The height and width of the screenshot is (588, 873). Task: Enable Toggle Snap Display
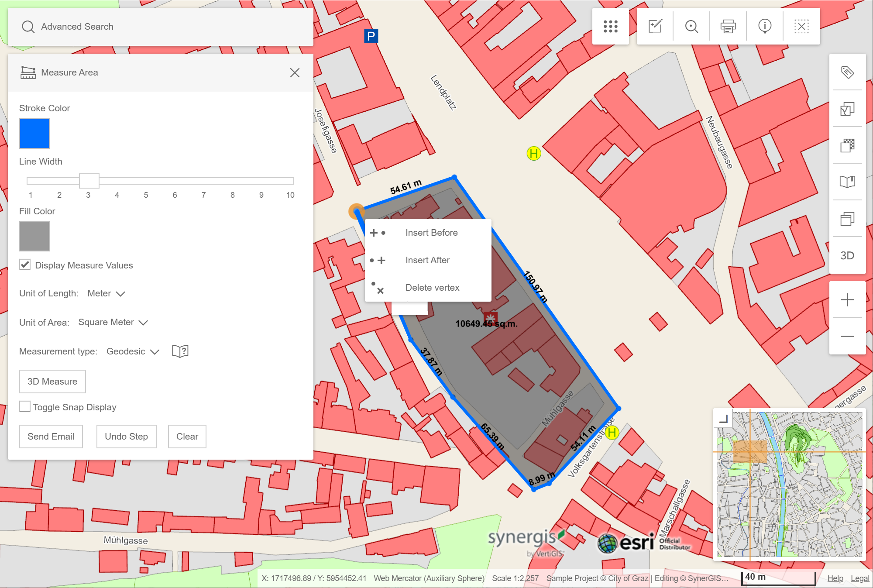[25, 406]
